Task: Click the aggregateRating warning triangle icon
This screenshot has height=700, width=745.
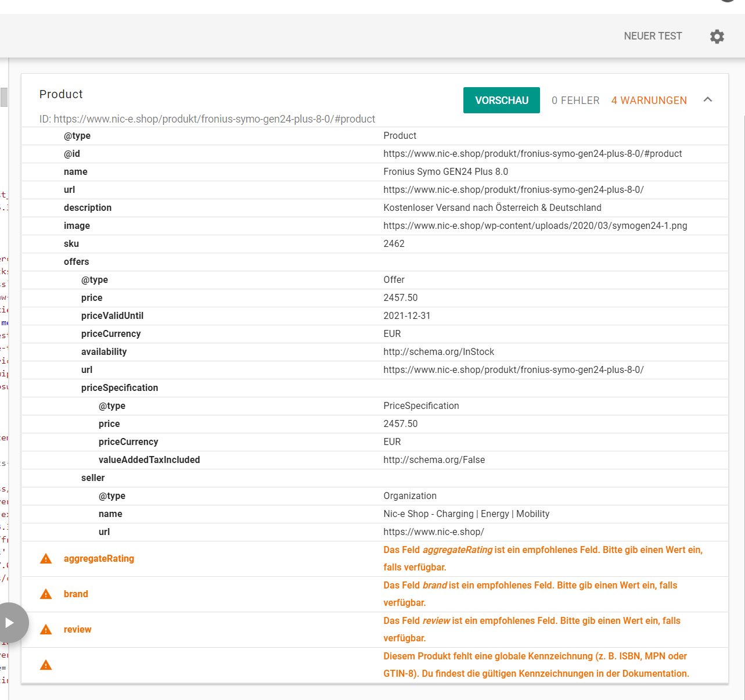Action: click(46, 559)
